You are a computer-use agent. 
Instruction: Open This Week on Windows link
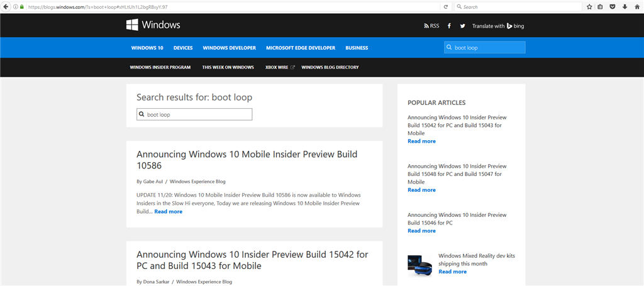tap(228, 67)
